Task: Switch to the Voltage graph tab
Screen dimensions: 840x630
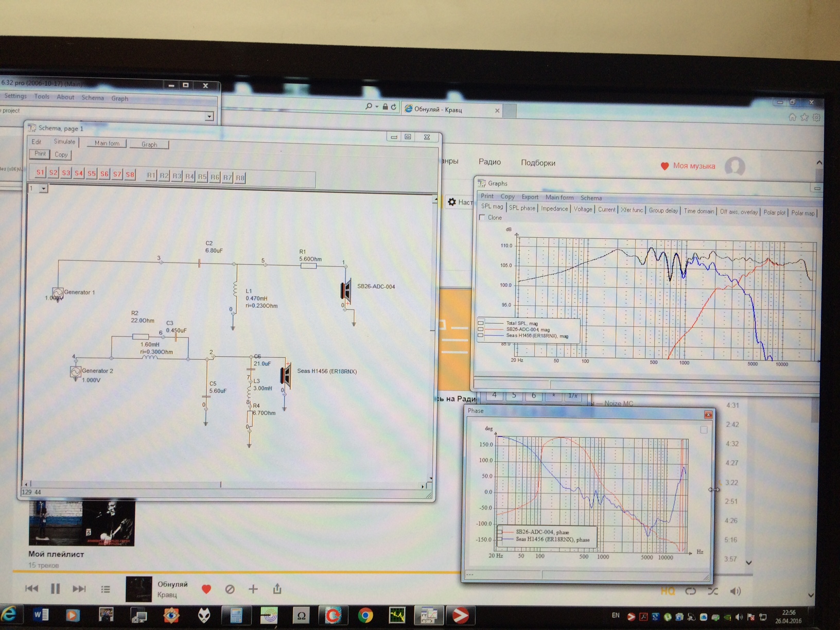Action: pyautogui.click(x=583, y=209)
